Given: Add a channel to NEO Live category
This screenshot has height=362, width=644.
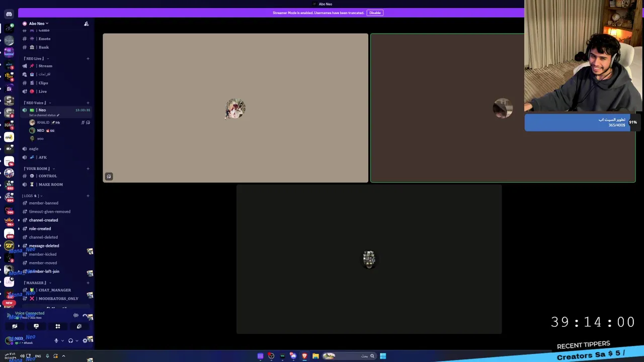Looking at the screenshot, I should coord(88,59).
